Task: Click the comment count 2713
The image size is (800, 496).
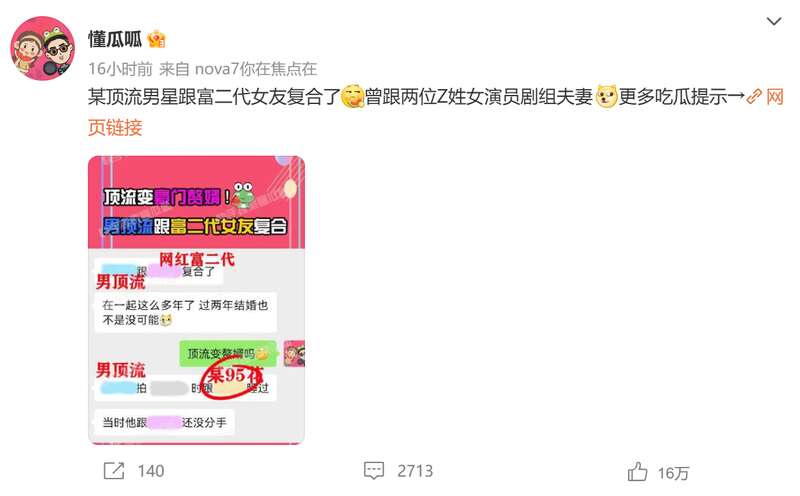Action: coord(415,471)
